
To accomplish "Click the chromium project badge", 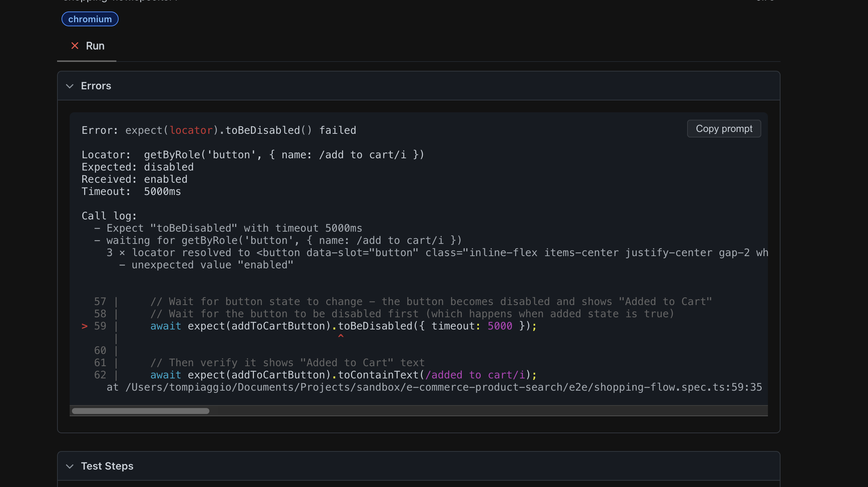I will (90, 19).
